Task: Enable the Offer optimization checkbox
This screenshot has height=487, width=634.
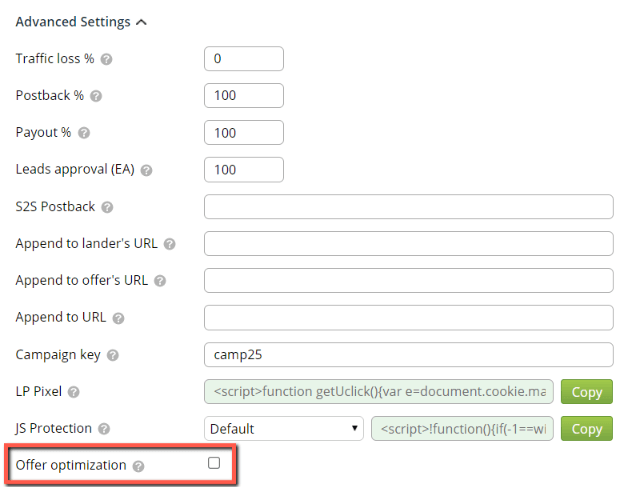Action: pos(213,463)
